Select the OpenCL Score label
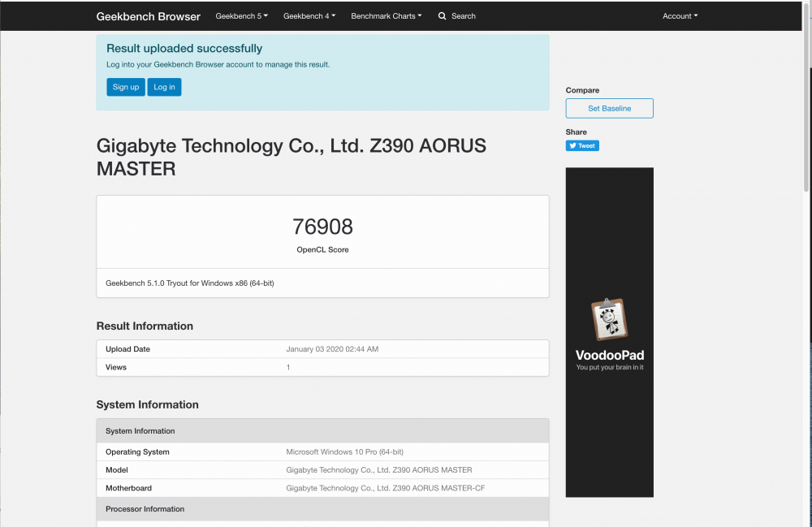The width and height of the screenshot is (812, 527). tap(322, 249)
